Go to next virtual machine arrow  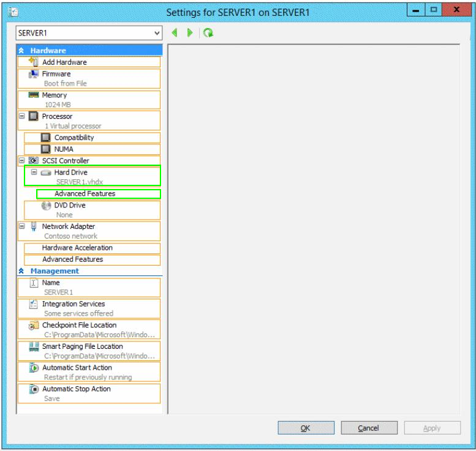tap(190, 32)
